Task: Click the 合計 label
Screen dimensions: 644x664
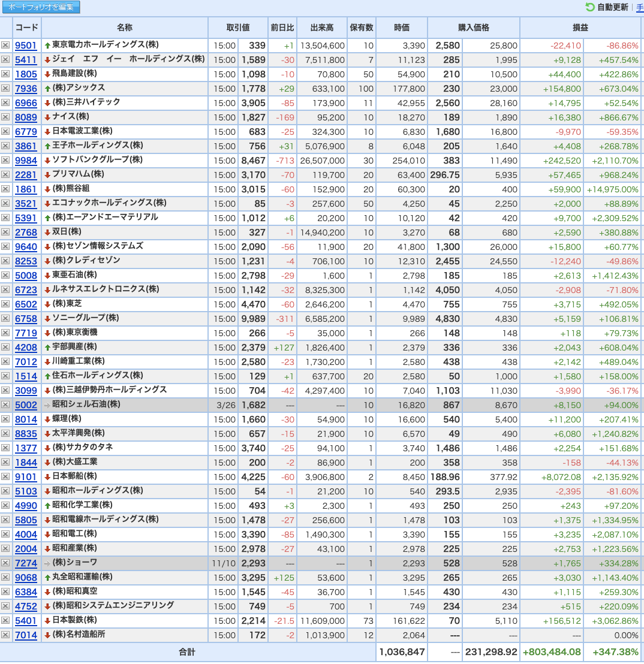Action: [x=187, y=652]
